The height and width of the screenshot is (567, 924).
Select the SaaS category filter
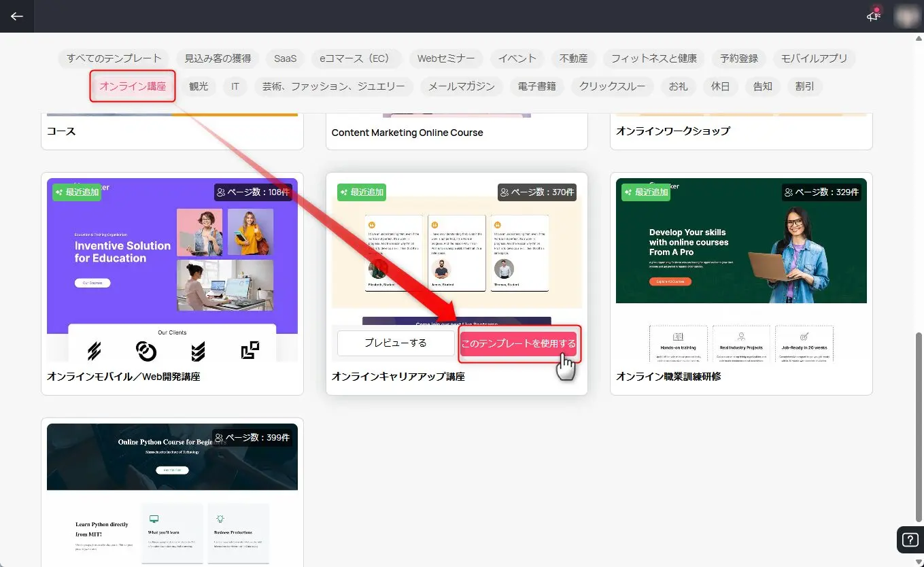tap(285, 58)
